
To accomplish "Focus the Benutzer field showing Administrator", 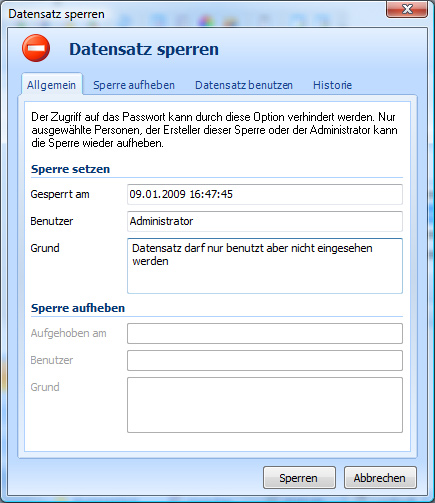I will pyautogui.click(x=265, y=221).
